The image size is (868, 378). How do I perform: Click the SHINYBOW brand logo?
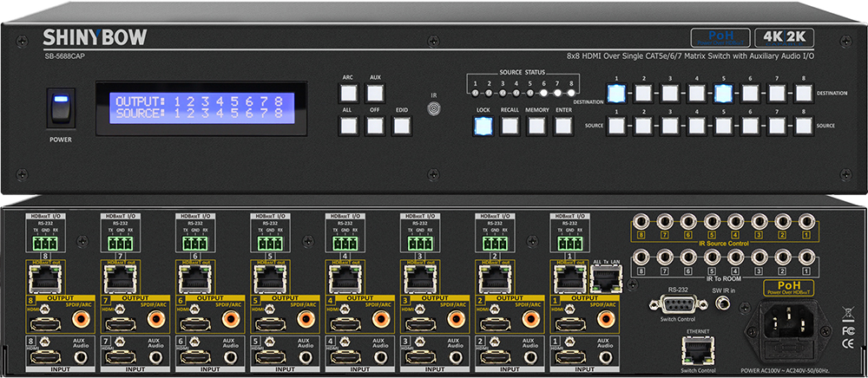pos(95,37)
